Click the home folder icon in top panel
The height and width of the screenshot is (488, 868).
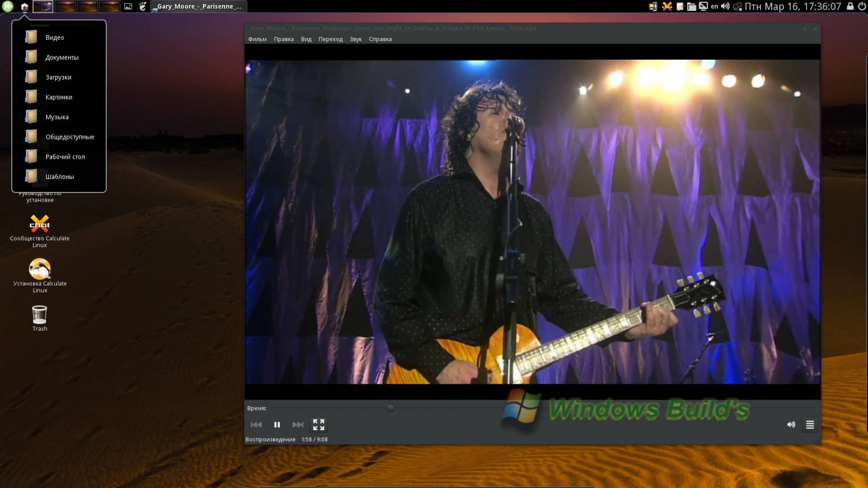point(24,7)
